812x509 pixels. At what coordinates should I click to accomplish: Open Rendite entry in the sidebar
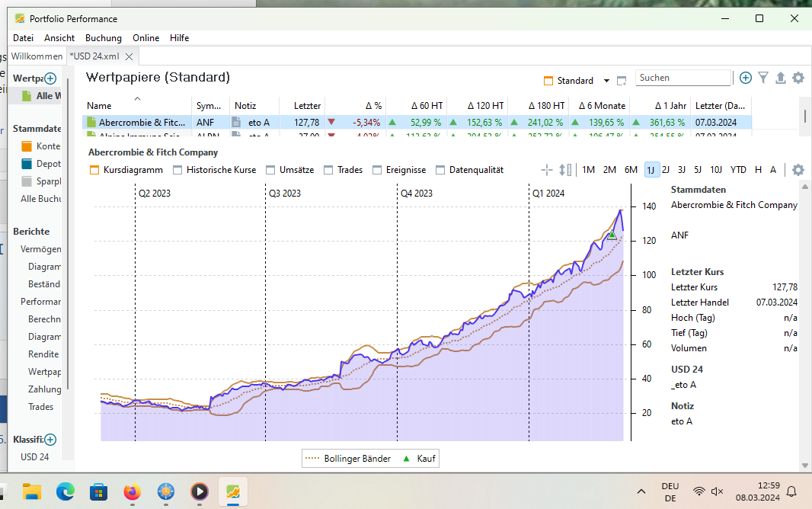[43, 354]
